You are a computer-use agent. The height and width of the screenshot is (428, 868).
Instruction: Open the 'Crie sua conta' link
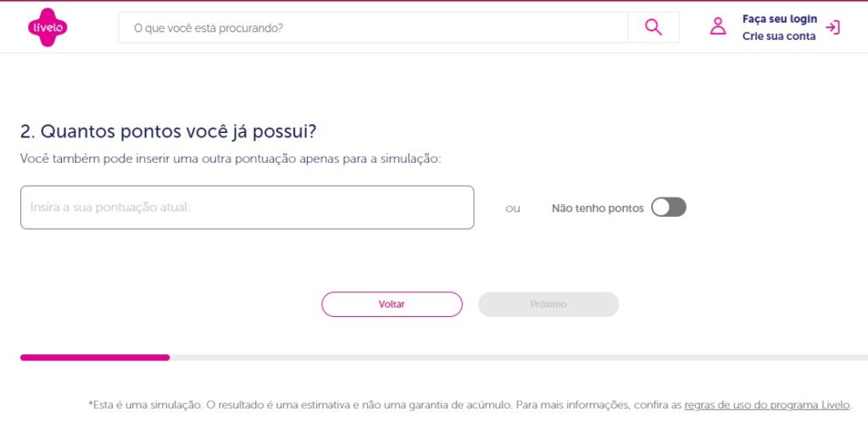(779, 36)
